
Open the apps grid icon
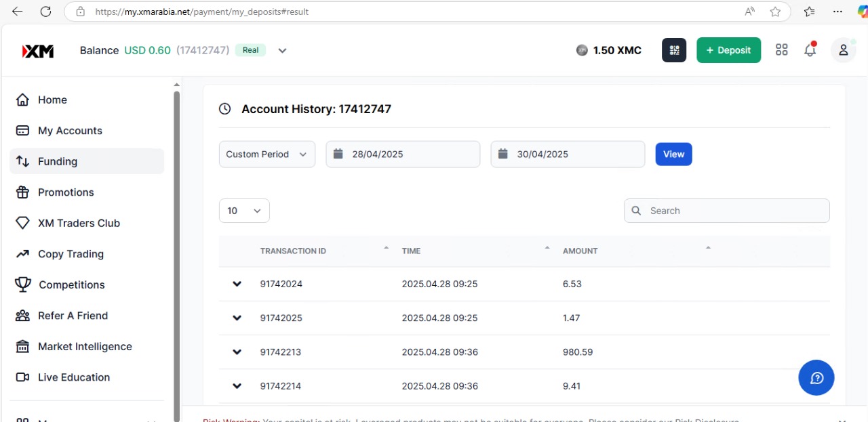(x=781, y=50)
